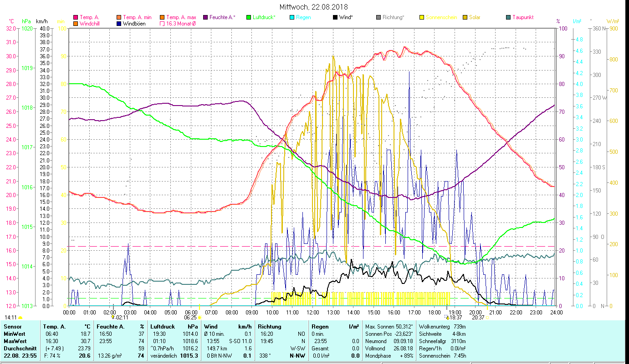The image size is (629, 364).
Task: Click the timestamp 22.08. 23:55
Action: [x=20, y=356]
